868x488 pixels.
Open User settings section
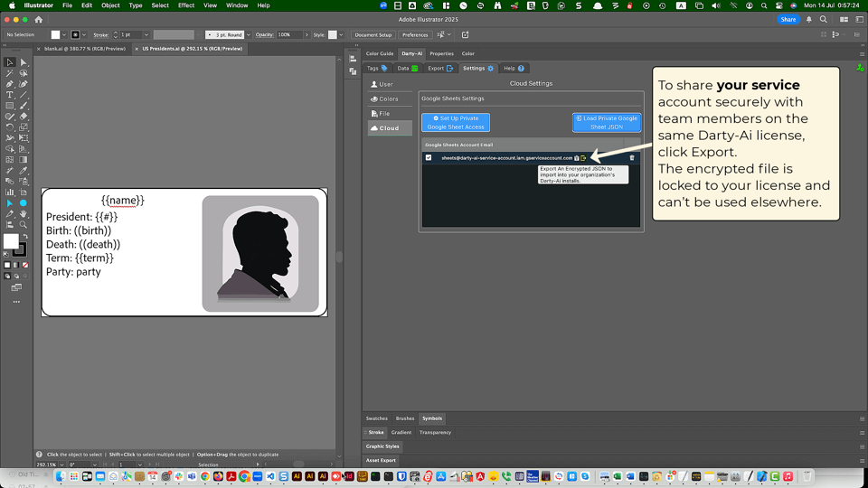[x=390, y=85]
